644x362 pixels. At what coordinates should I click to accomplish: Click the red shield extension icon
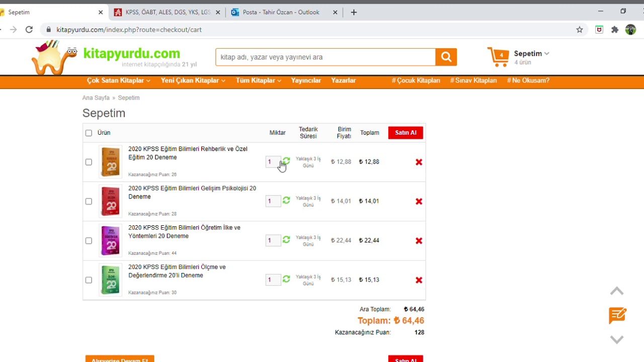click(x=599, y=30)
